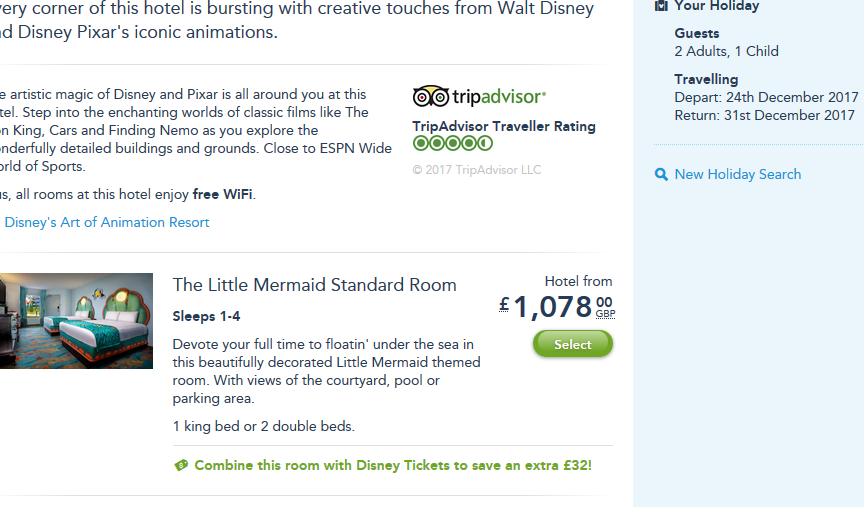Click The Little Mermaid Standard Room title

[x=314, y=285]
